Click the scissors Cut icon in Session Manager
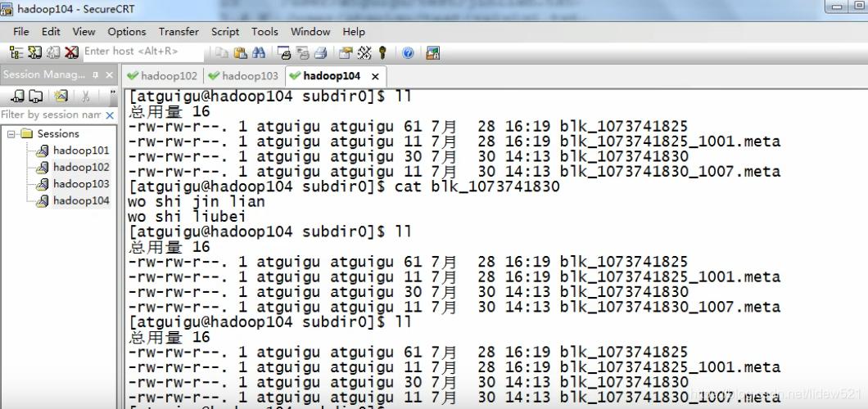 coord(85,97)
